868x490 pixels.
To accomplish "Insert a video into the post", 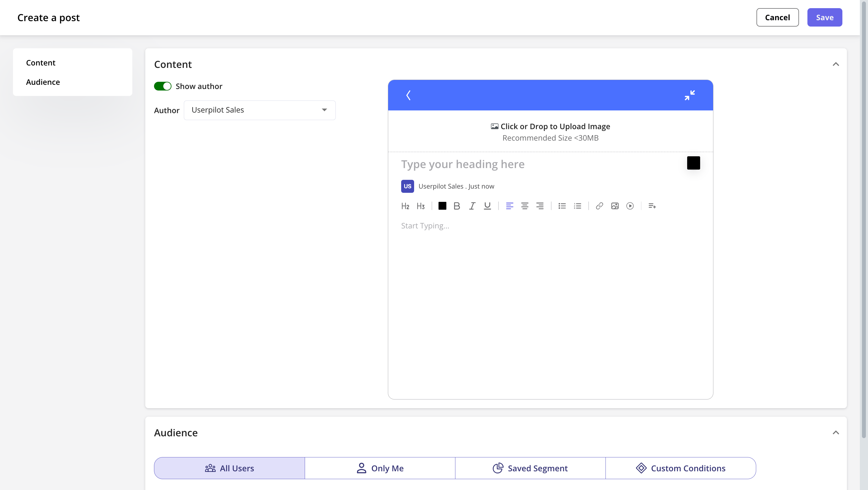I will click(630, 206).
